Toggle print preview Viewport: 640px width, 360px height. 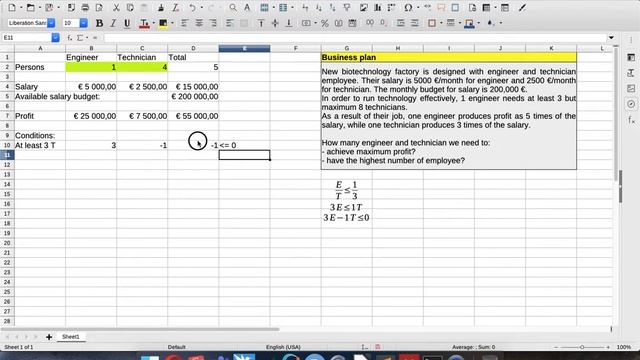pos(99,7)
